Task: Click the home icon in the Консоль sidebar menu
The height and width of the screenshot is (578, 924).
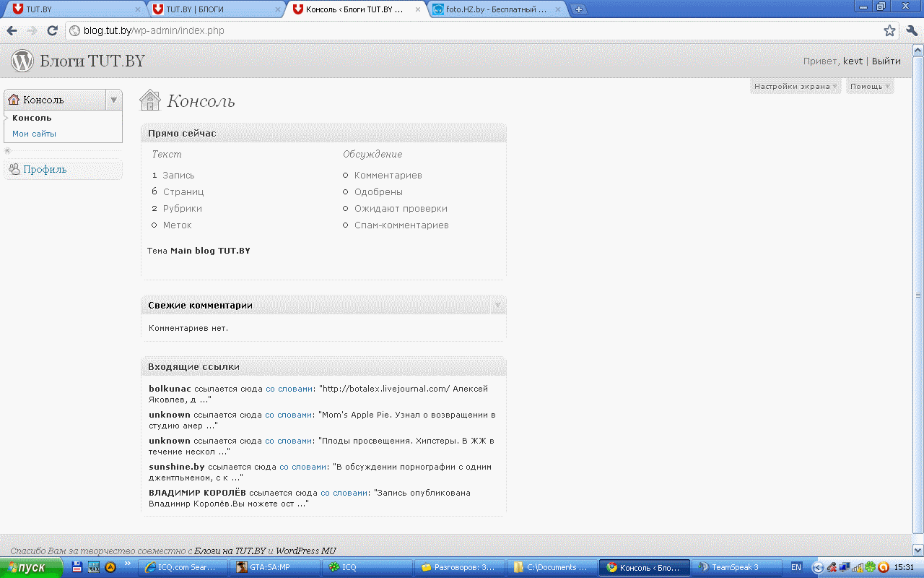Action: (14, 100)
